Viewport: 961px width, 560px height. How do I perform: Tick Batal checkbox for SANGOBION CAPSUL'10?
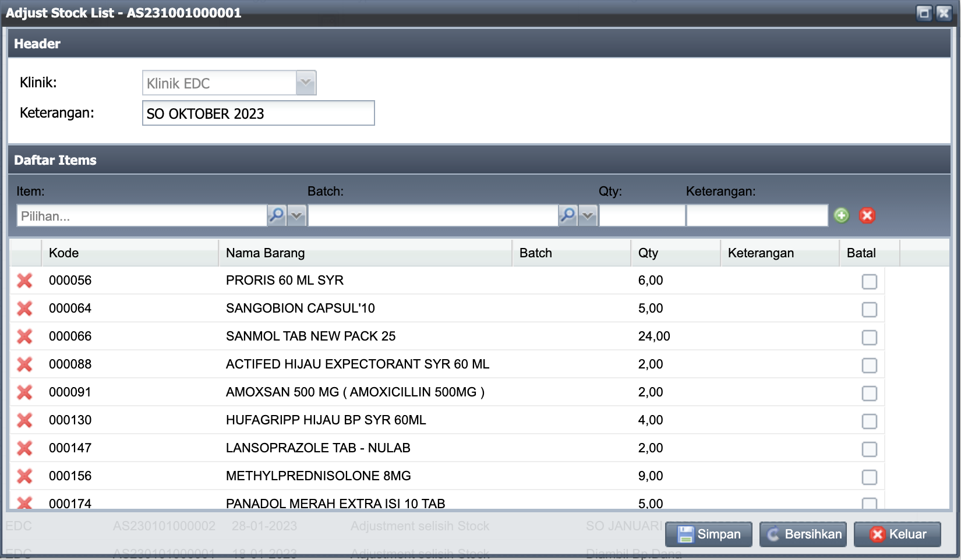tap(869, 309)
